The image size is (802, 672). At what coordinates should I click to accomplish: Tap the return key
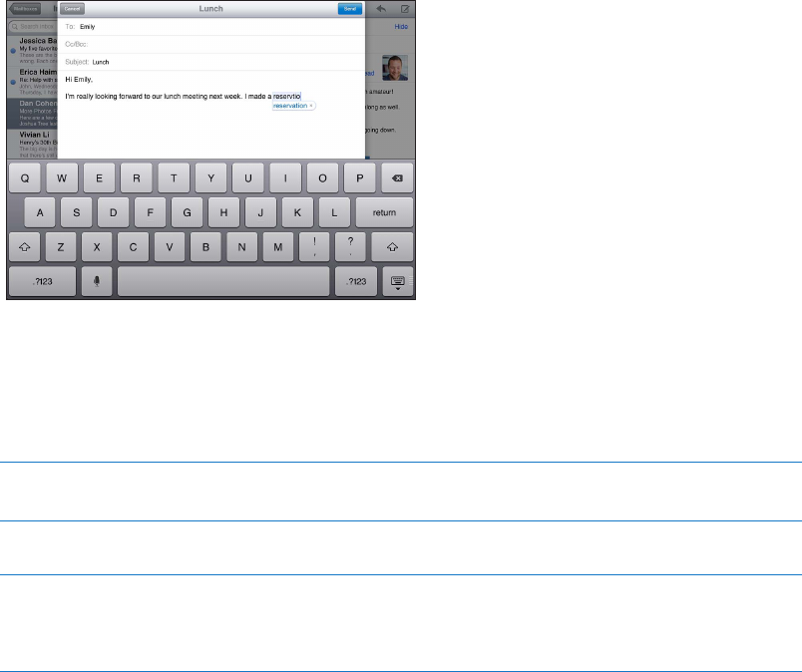pos(384,212)
